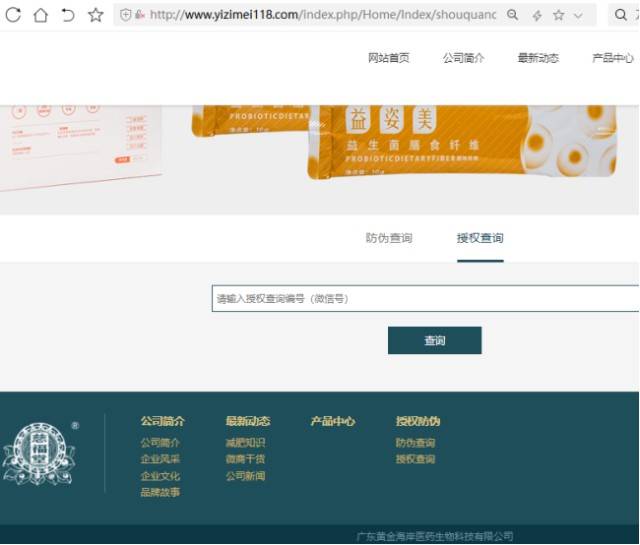Open footer link 授权查询
The image size is (640, 545).
coord(415,459)
